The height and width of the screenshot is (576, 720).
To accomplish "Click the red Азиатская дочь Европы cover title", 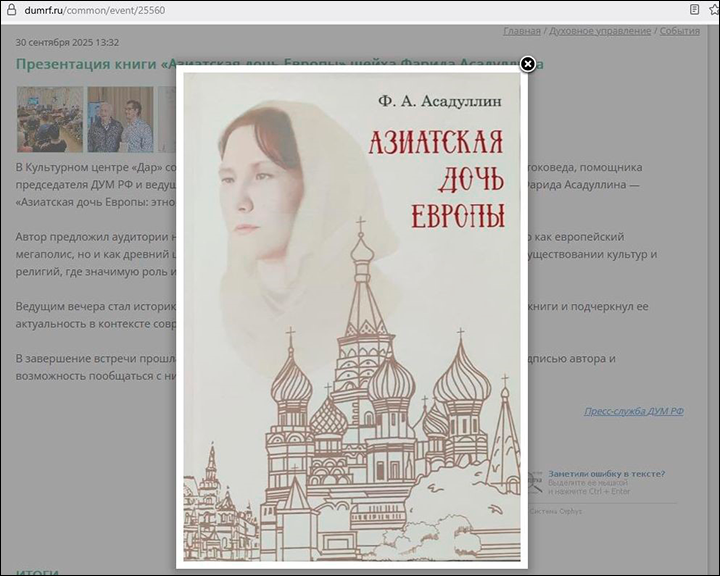I will (x=434, y=178).
